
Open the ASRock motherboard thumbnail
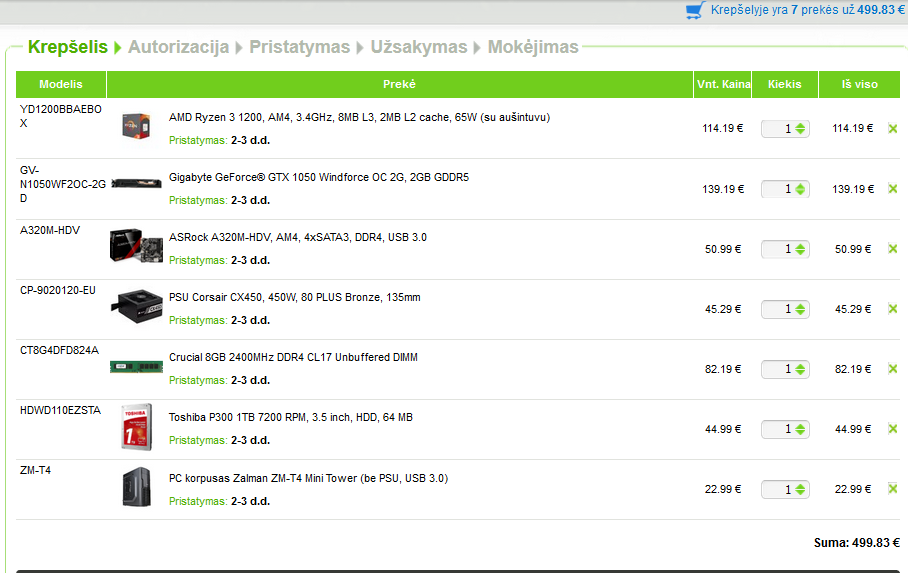[136, 246]
